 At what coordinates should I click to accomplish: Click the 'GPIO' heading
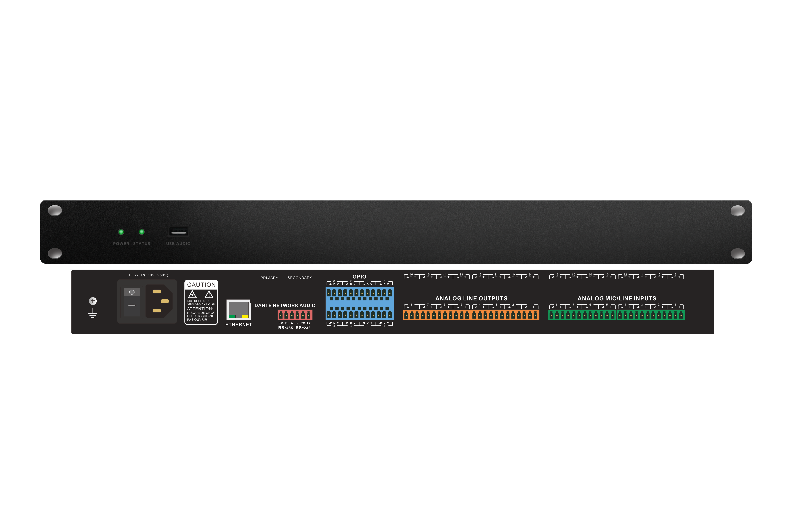(x=360, y=277)
